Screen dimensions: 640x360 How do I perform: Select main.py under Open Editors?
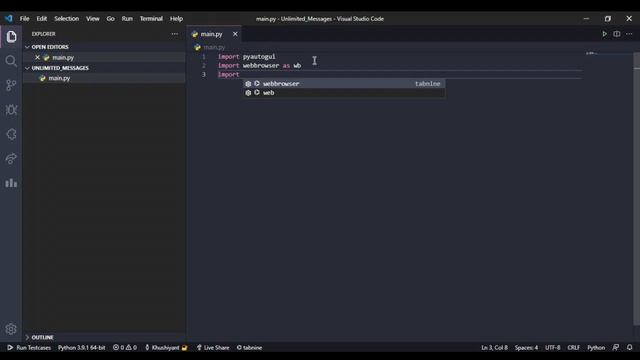63,58
